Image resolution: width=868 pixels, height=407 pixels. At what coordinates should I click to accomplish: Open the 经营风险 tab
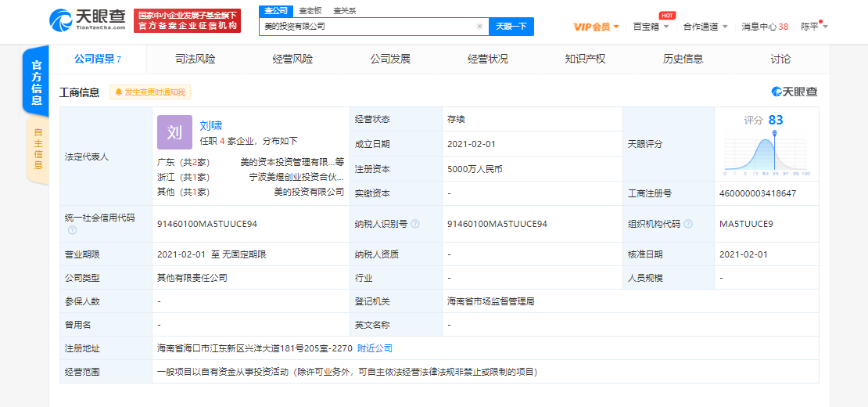pyautogui.click(x=292, y=59)
